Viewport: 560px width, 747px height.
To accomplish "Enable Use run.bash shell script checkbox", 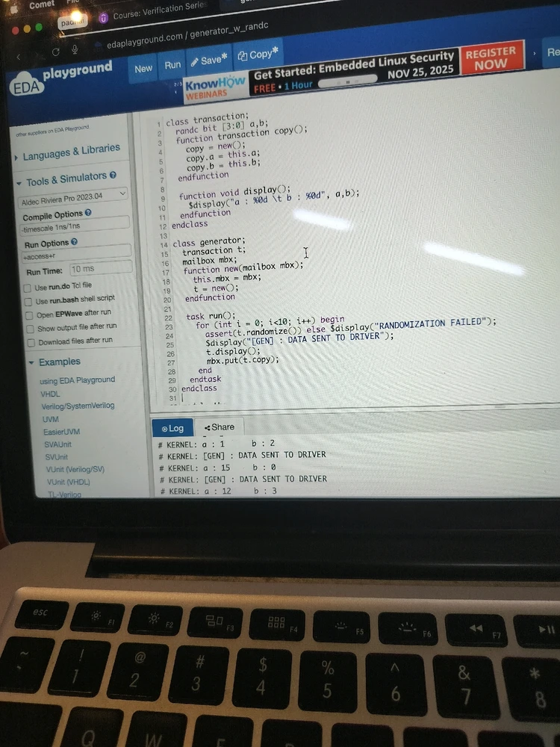I will (x=28, y=302).
